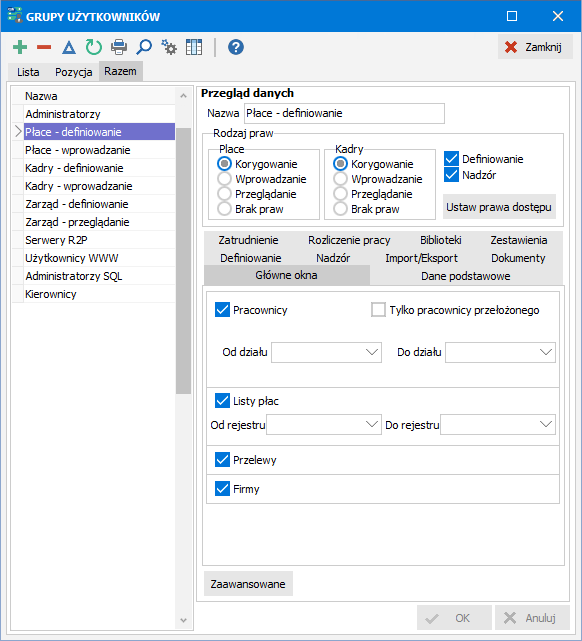Image resolution: width=582 pixels, height=641 pixels.
Task: Delete group using the red minus icon
Action: [x=44, y=47]
